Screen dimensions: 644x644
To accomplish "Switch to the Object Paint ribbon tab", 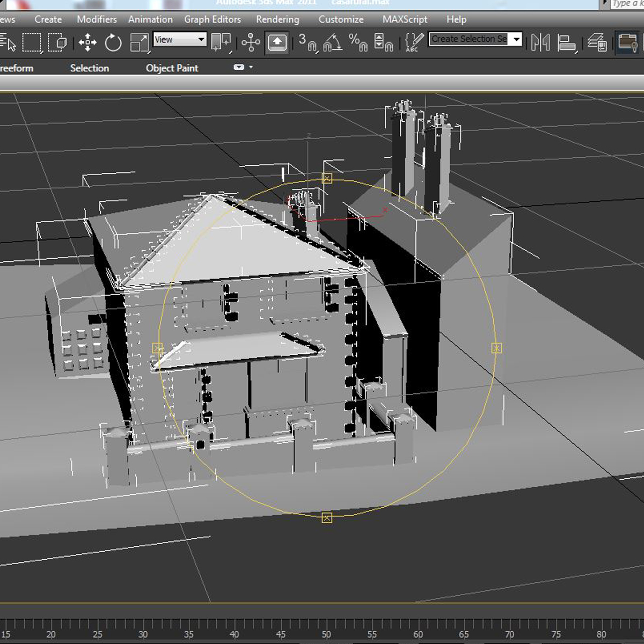I will 172,68.
